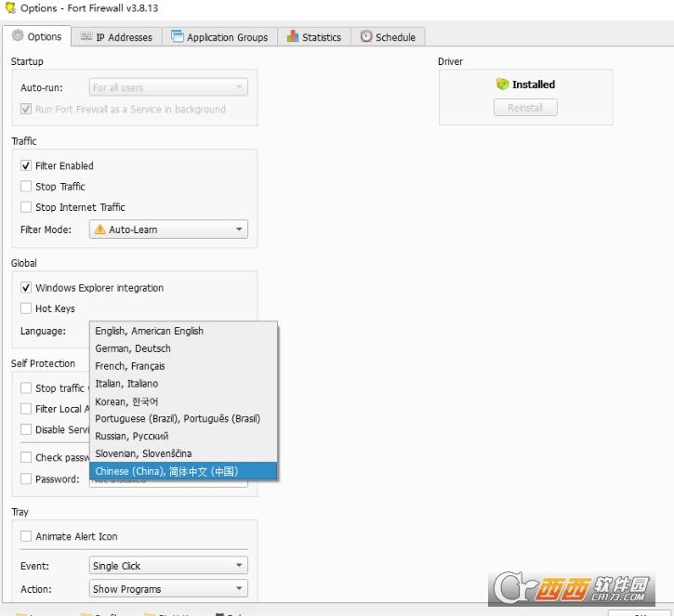
Task: Enable the Check password checkbox
Action: click(26, 457)
